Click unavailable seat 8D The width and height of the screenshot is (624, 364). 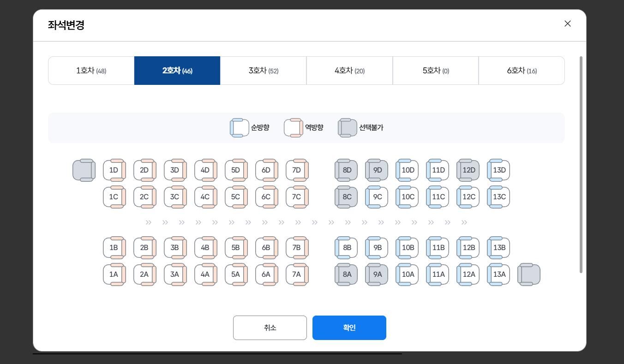tap(346, 170)
